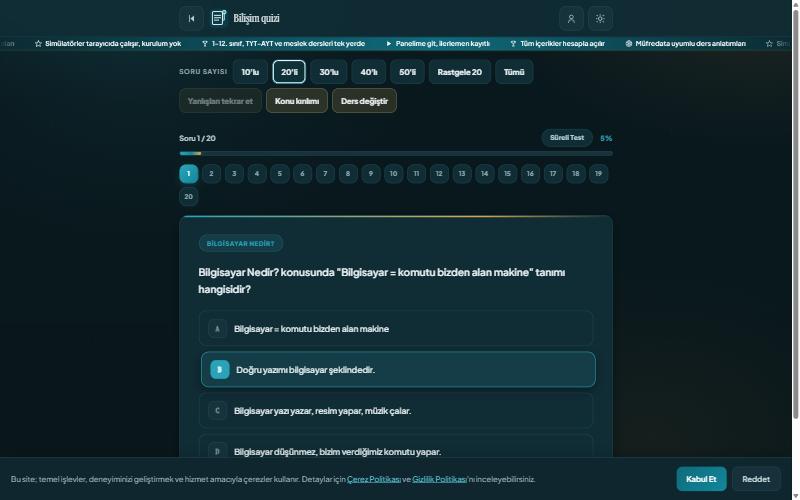Click the Bilişim quizi document icon
The image size is (800, 500).
click(218, 18)
